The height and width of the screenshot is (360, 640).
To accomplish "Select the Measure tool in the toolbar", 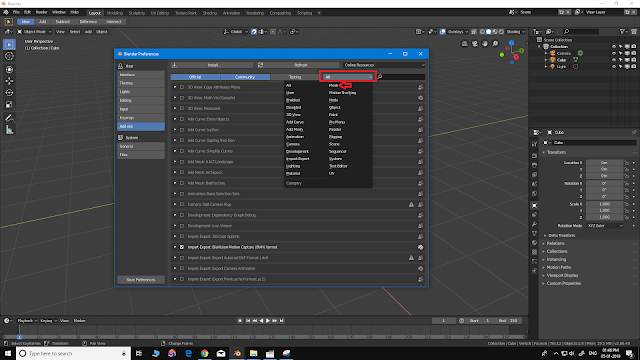I will click(9, 130).
